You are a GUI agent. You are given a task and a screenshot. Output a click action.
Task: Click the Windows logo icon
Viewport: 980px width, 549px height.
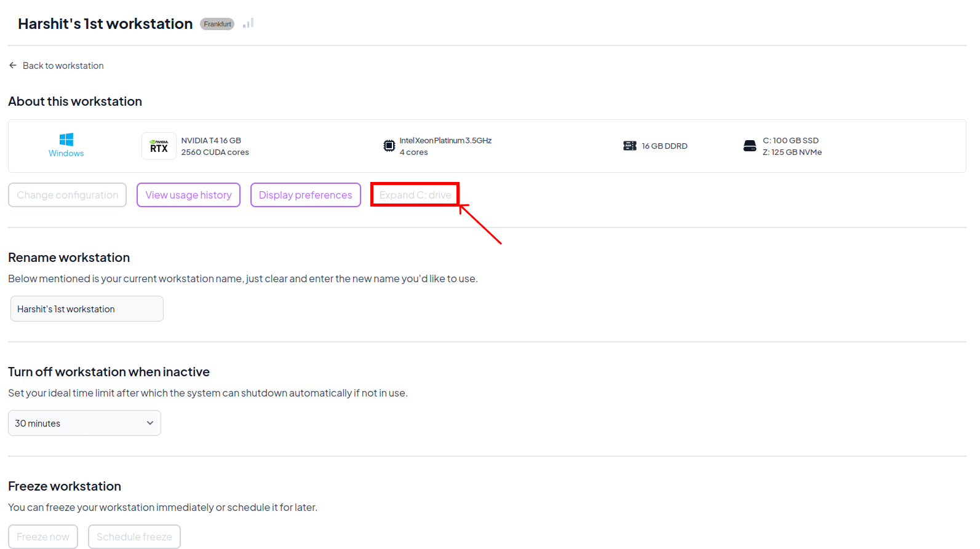[x=66, y=140]
